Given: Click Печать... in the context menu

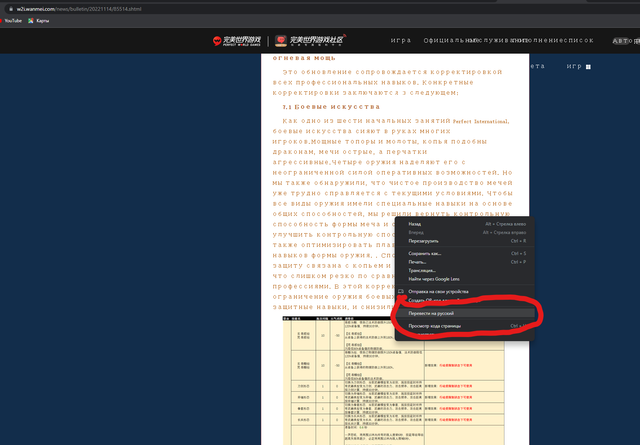Looking at the screenshot, I should (x=419, y=263).
